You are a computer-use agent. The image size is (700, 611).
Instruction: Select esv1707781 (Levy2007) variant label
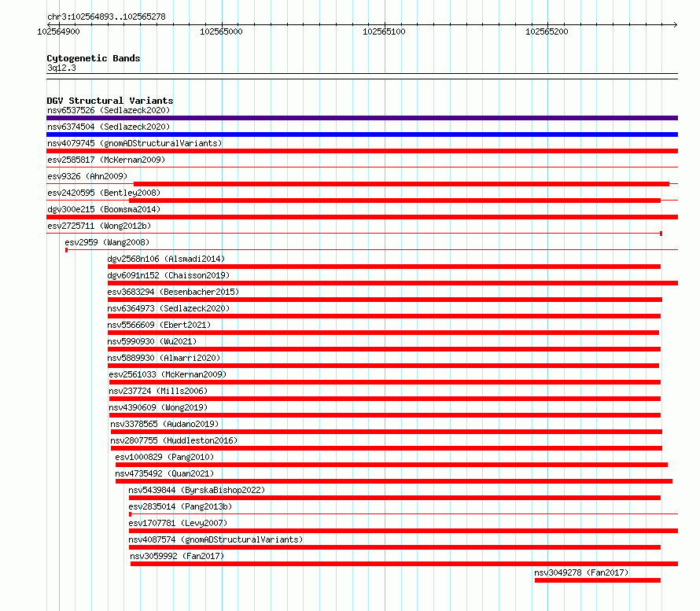pos(178,523)
